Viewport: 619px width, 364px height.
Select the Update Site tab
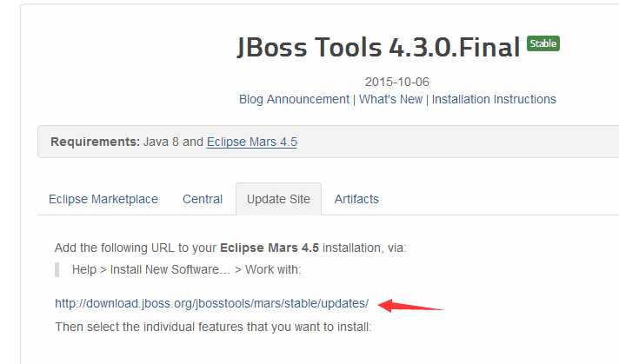point(278,199)
